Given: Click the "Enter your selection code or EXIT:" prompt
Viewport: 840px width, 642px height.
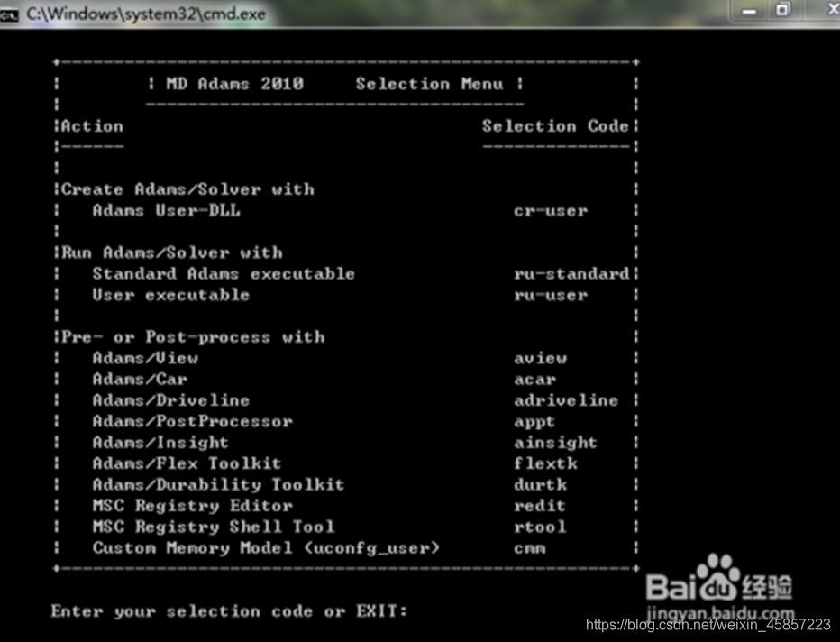Looking at the screenshot, I should pyautogui.click(x=229, y=611).
